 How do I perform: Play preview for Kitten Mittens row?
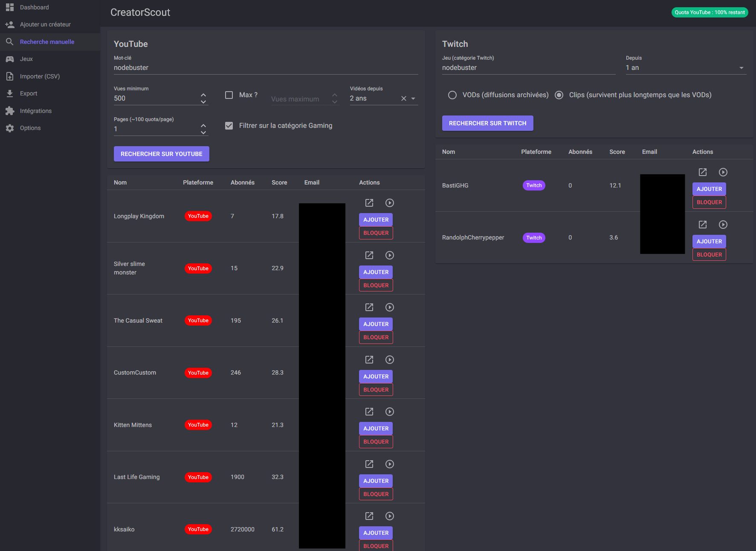tap(390, 412)
